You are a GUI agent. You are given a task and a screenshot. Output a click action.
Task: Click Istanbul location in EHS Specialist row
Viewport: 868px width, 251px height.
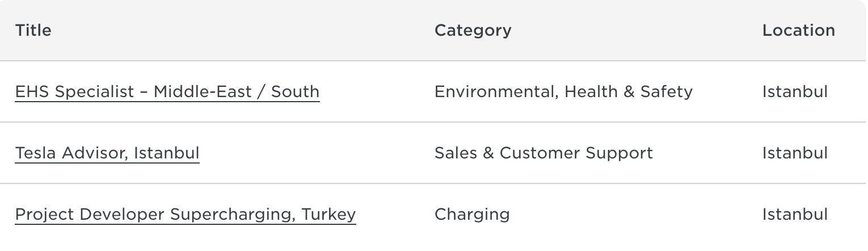[795, 91]
